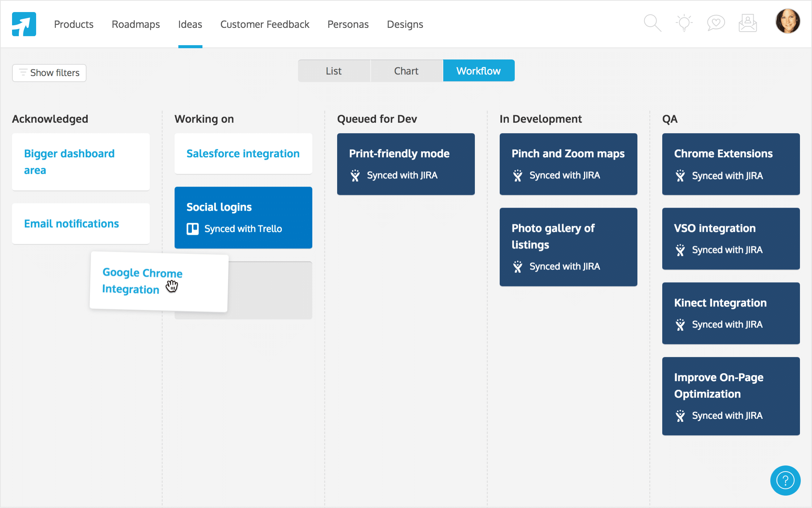Click Show filters toggle button

coord(49,73)
